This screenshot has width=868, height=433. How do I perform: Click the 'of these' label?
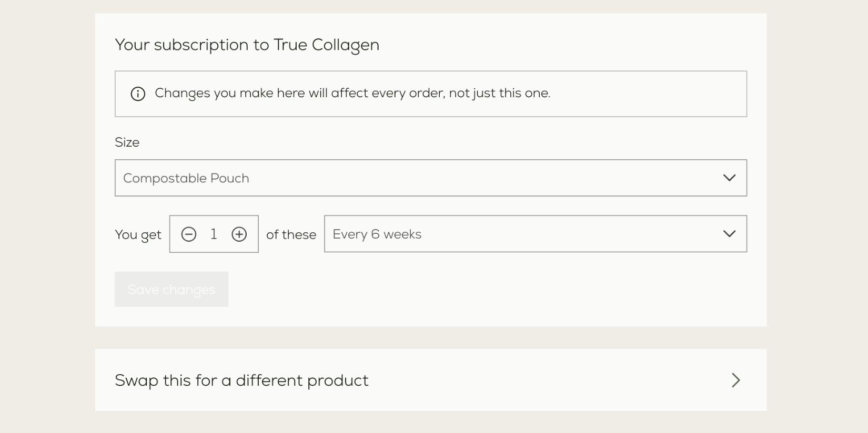(291, 235)
